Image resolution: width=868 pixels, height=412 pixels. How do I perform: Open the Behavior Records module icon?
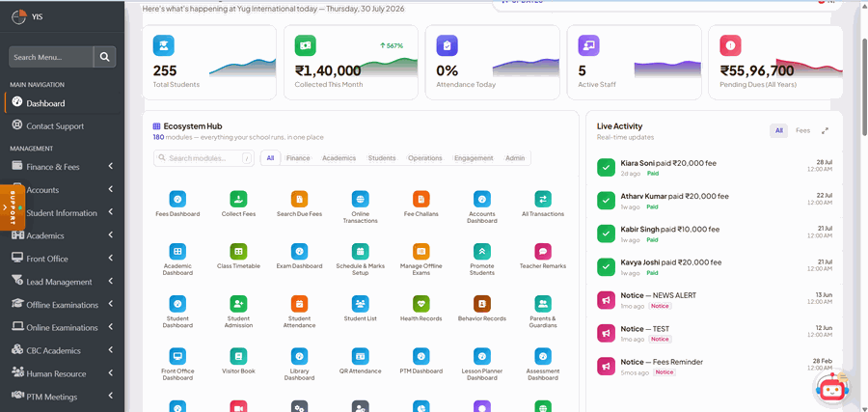pos(482,304)
